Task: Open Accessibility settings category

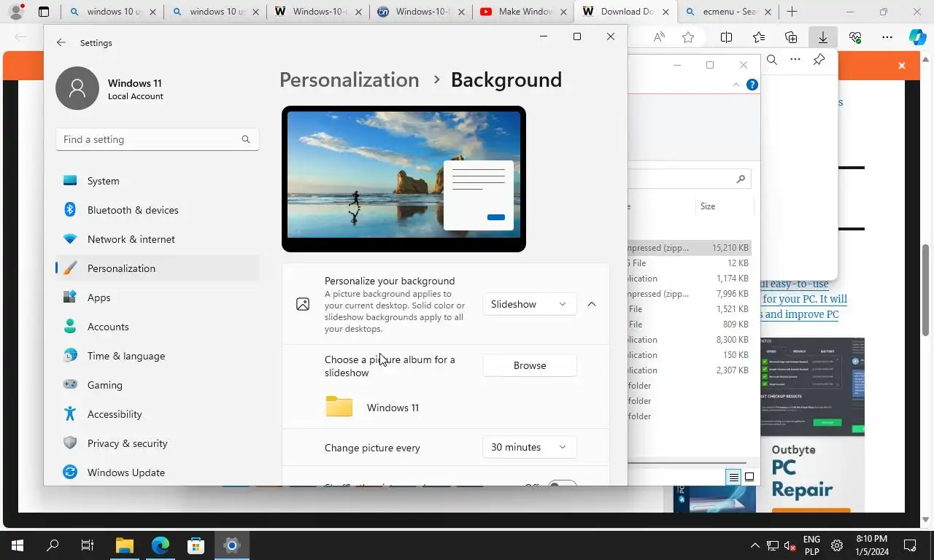Action: coord(158,414)
